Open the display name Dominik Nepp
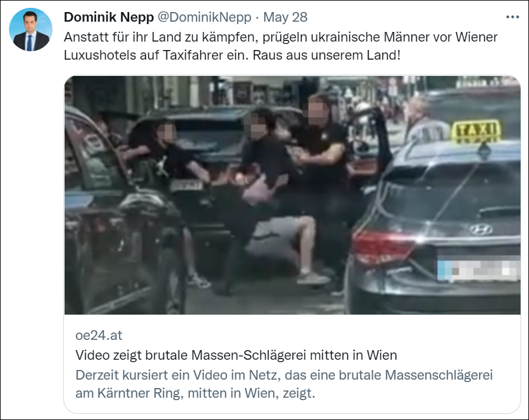 pyautogui.click(x=109, y=17)
